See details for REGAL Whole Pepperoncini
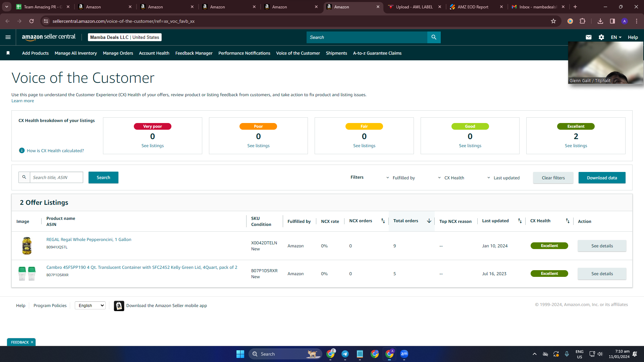Image resolution: width=644 pixels, height=362 pixels. (602, 246)
